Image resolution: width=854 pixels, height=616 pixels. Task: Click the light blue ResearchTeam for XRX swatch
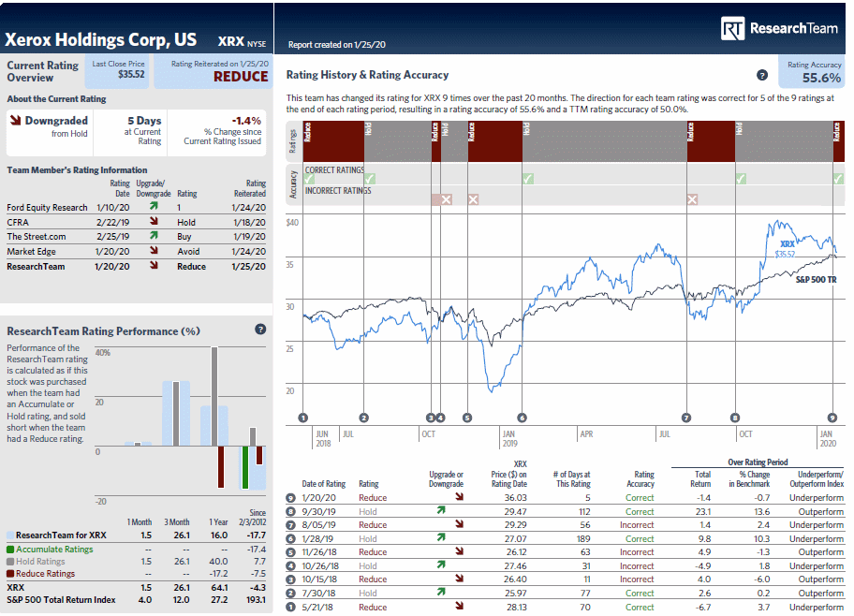[x=10, y=535]
